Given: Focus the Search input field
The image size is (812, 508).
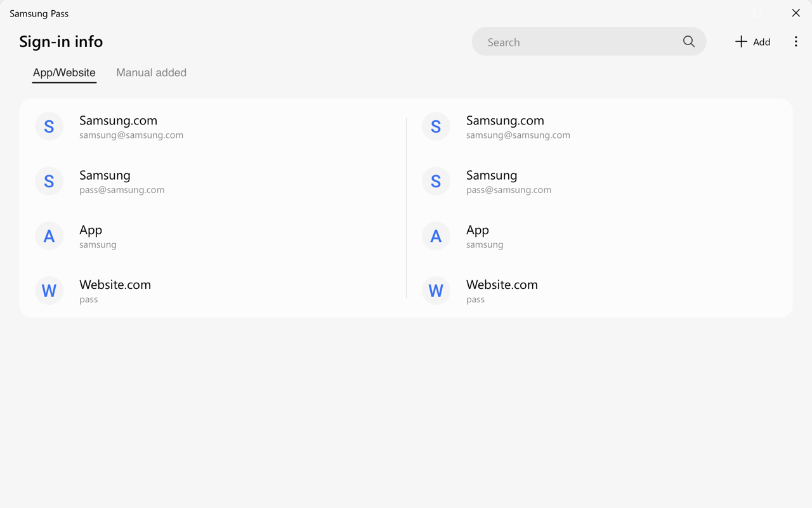Looking at the screenshot, I should tap(577, 42).
